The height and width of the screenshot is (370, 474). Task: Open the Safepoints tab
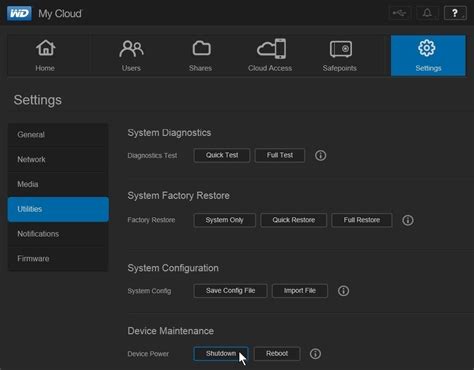tap(340, 56)
